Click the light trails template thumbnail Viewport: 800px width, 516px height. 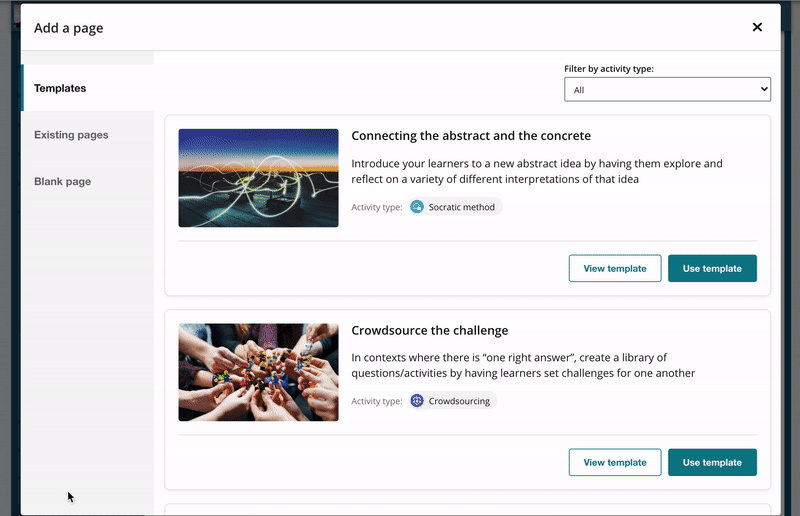pyautogui.click(x=258, y=178)
